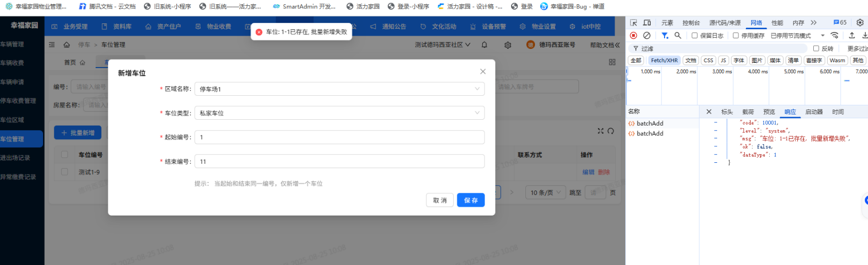Select the Fetch/XHR filter chip
Screen dimensions: 868x265
tap(664, 60)
